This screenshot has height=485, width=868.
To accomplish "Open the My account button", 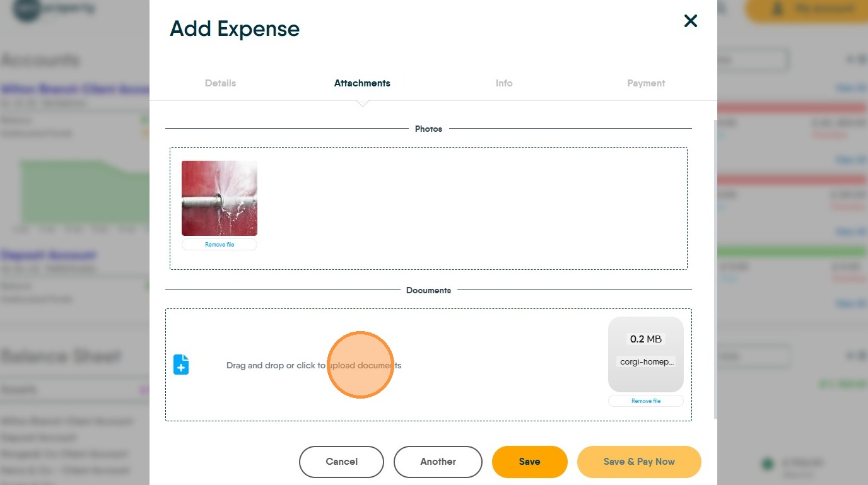I will [806, 9].
